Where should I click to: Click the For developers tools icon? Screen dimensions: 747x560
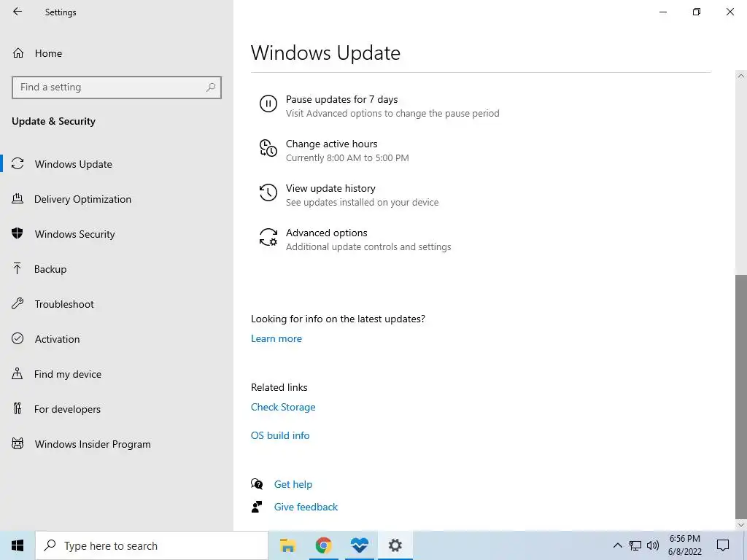coord(18,408)
